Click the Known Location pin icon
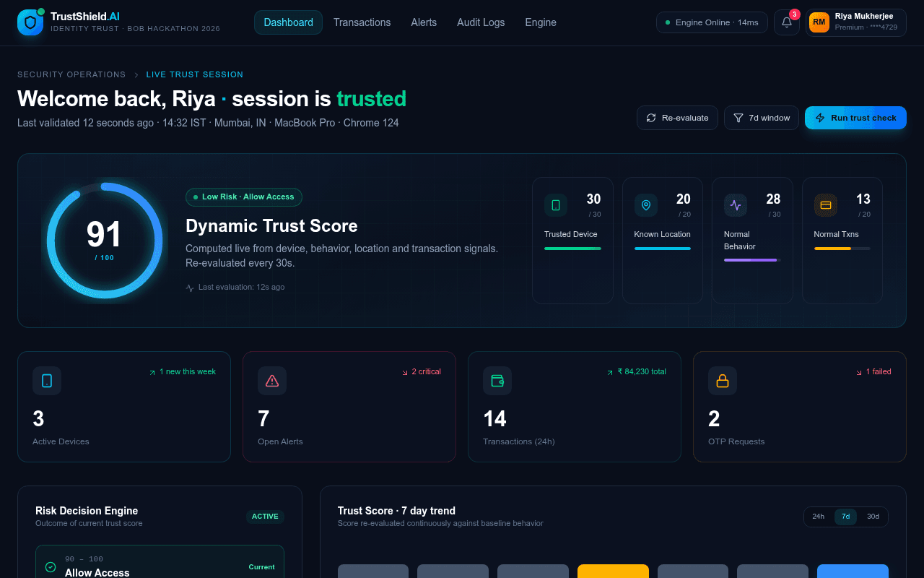Viewport: 924px width, 578px height. (646, 205)
